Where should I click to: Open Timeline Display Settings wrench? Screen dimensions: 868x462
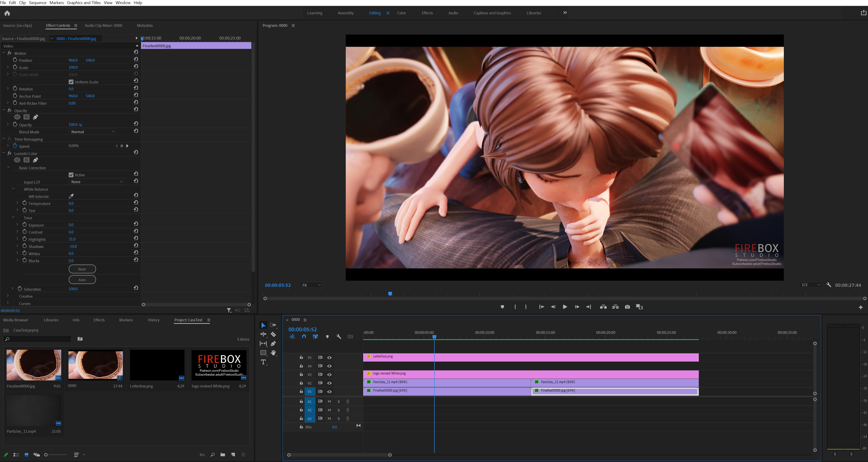(x=339, y=337)
